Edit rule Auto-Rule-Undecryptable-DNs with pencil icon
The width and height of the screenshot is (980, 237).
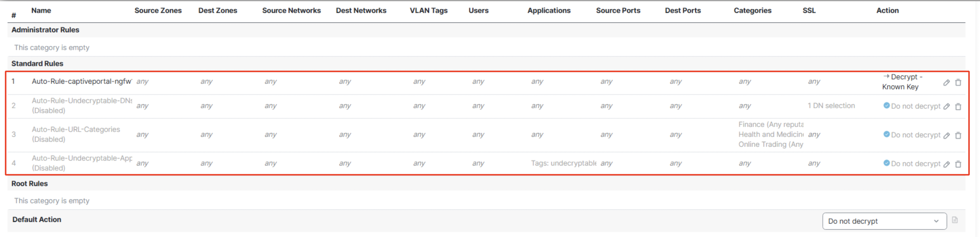(x=946, y=106)
